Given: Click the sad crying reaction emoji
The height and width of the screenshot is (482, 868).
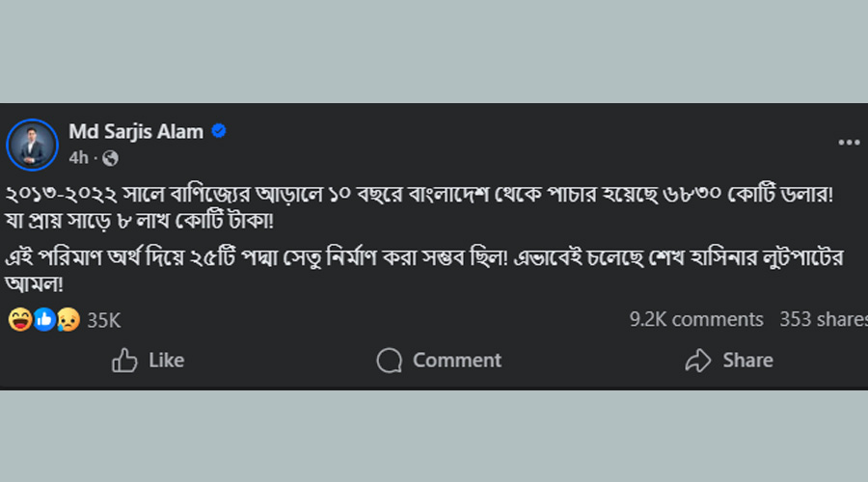Looking at the screenshot, I should [68, 320].
